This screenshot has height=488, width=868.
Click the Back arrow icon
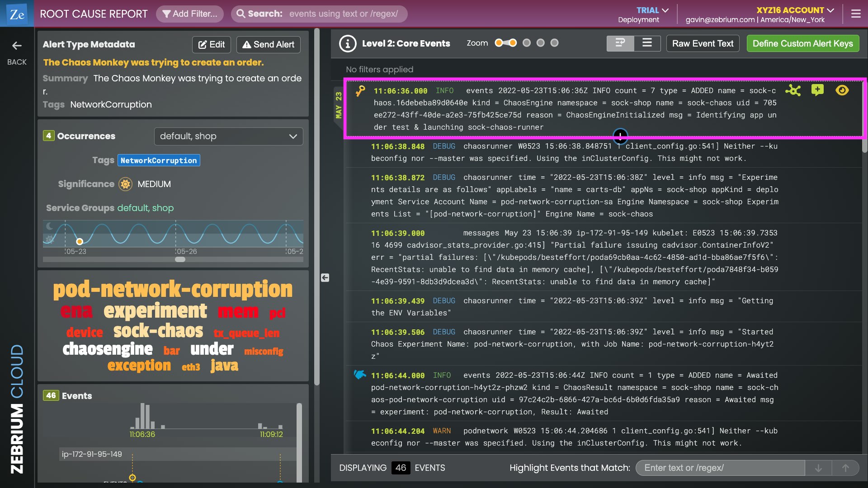pyautogui.click(x=17, y=46)
